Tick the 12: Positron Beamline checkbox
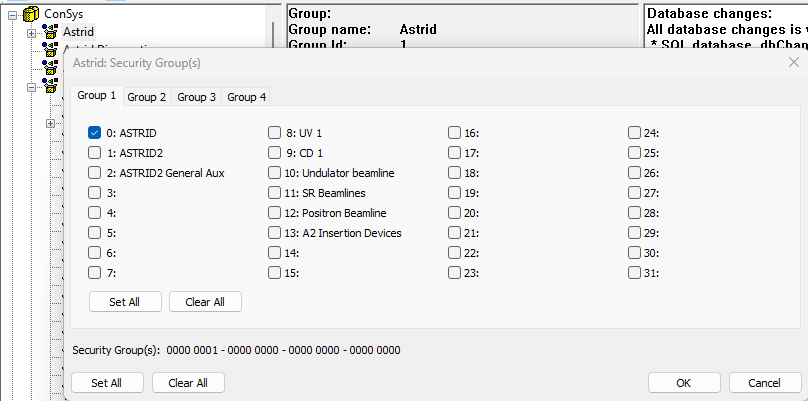The height and width of the screenshot is (401, 808). click(275, 213)
